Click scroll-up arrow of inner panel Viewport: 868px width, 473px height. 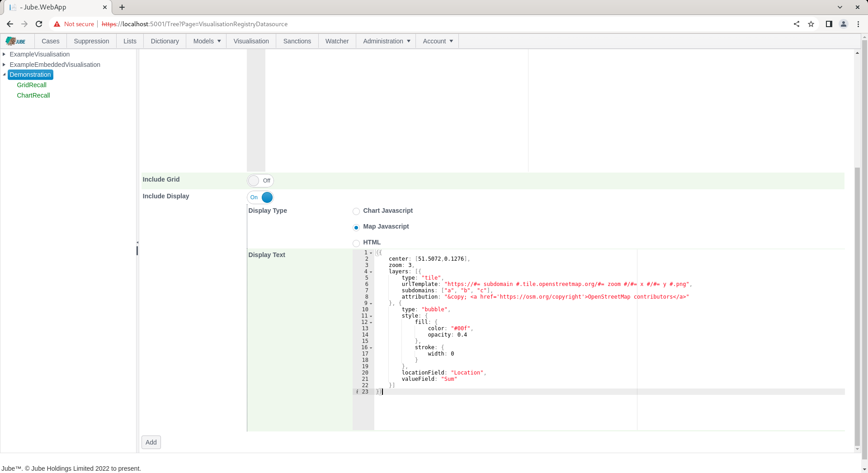(857, 53)
